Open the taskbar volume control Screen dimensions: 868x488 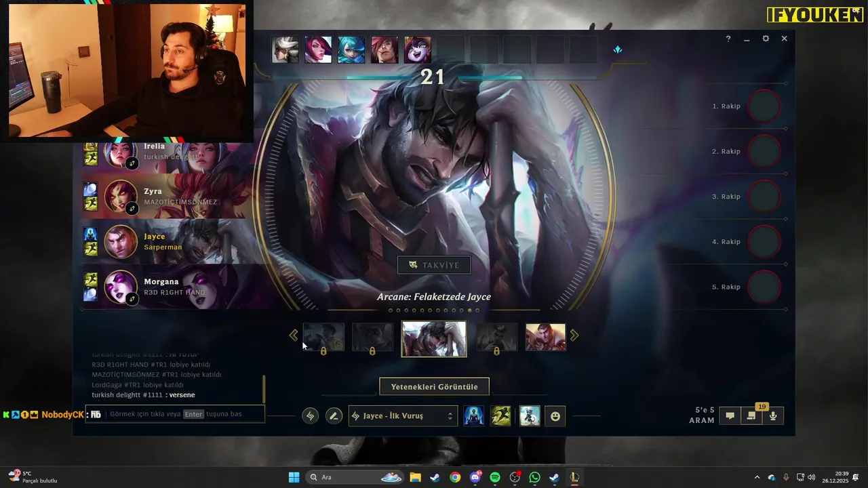click(x=812, y=477)
